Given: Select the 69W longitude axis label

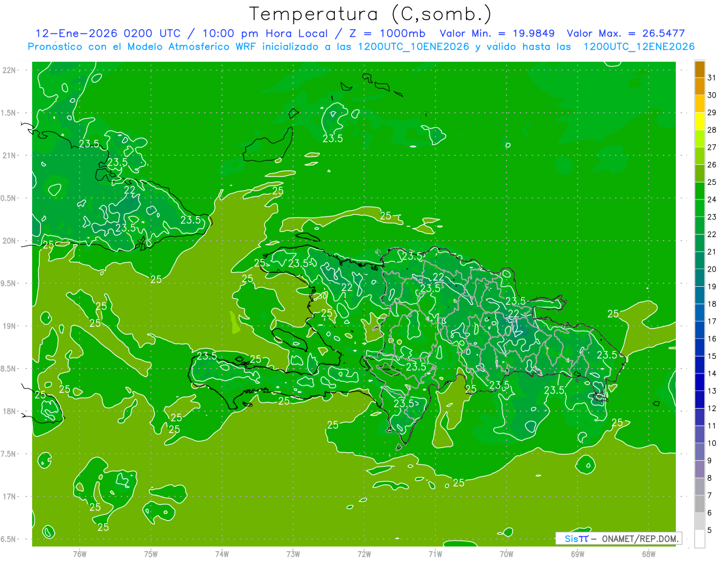Looking at the screenshot, I should [x=578, y=554].
